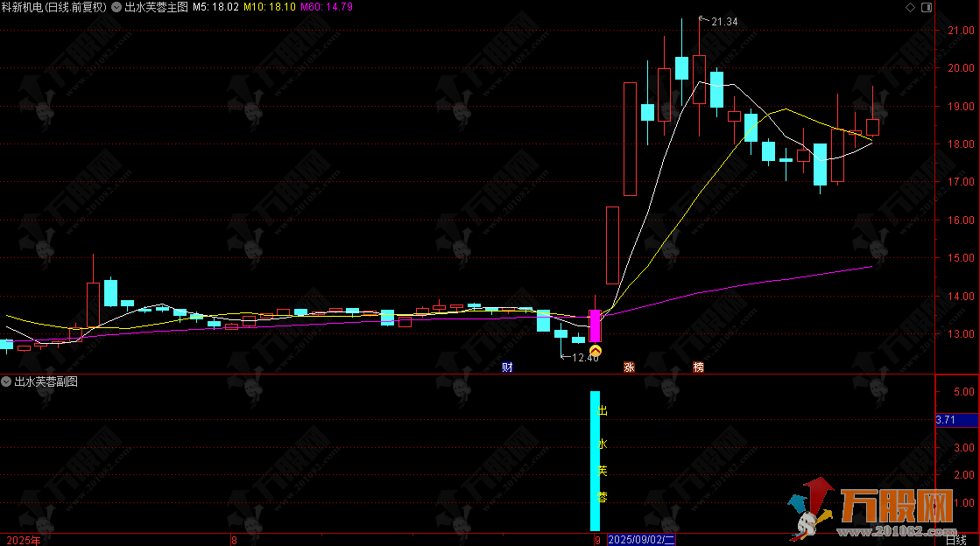The width and height of the screenshot is (980, 546).
Task: Click the M5: 18.02 moving average label
Action: tap(215, 8)
